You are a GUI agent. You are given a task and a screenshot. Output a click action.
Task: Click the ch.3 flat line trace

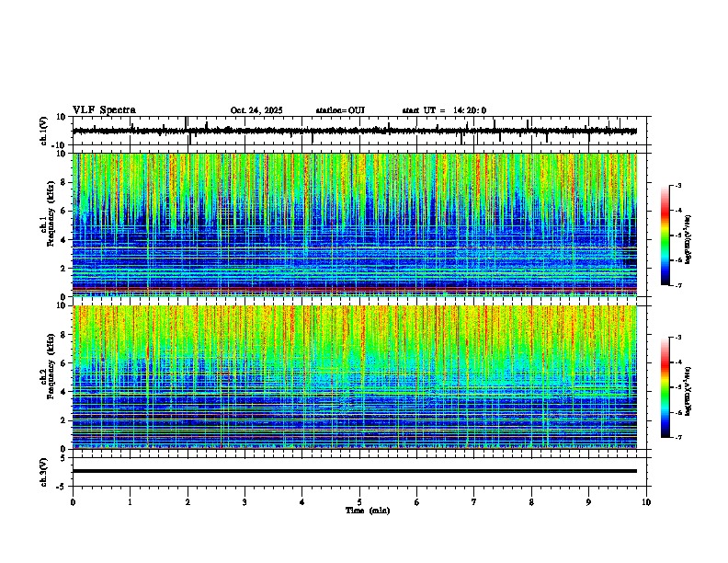[355, 471]
